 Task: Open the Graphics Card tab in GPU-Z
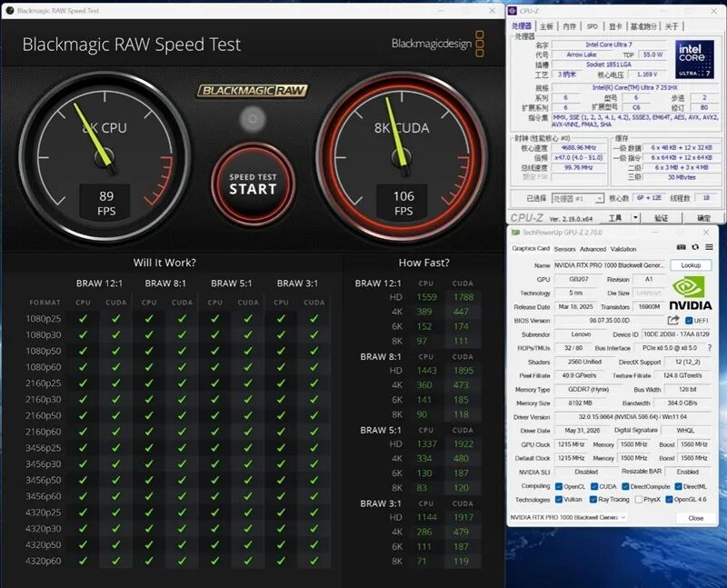(531, 249)
